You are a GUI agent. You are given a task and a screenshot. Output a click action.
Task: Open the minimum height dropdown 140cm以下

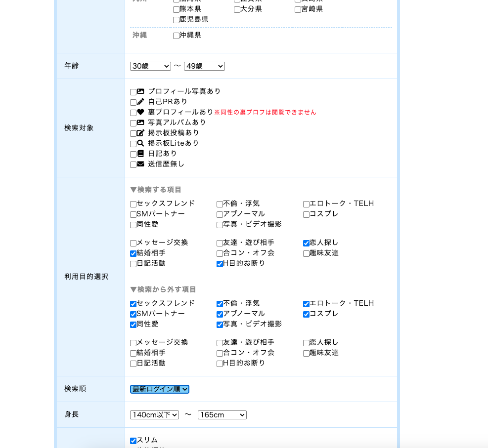(154, 415)
